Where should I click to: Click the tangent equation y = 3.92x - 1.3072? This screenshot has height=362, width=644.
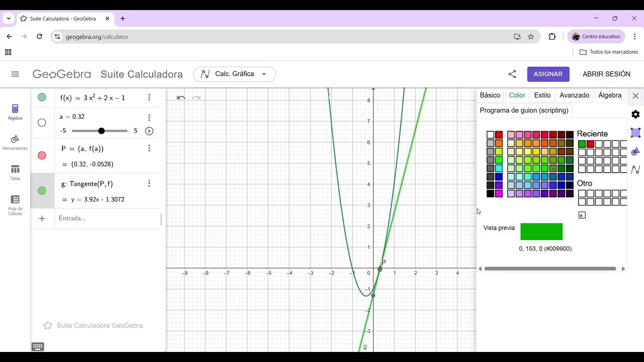coord(98,200)
